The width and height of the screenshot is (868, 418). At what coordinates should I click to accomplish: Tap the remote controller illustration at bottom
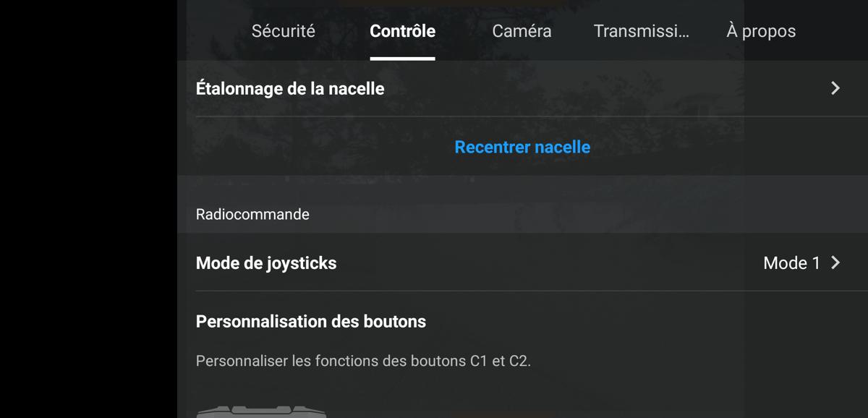click(263, 411)
